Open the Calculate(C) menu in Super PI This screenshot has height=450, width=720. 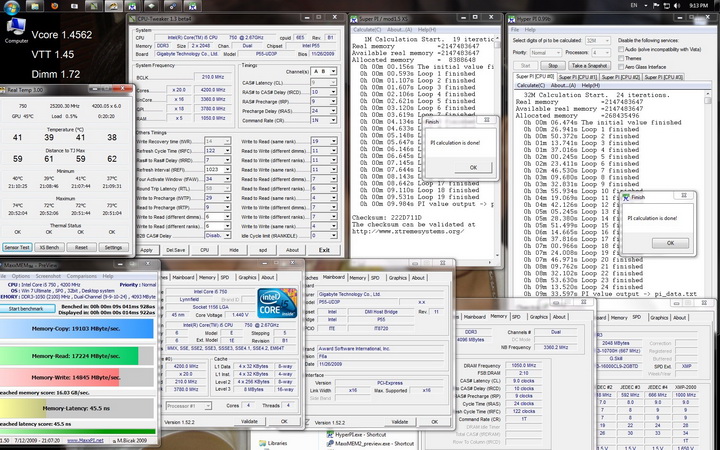click(366, 28)
